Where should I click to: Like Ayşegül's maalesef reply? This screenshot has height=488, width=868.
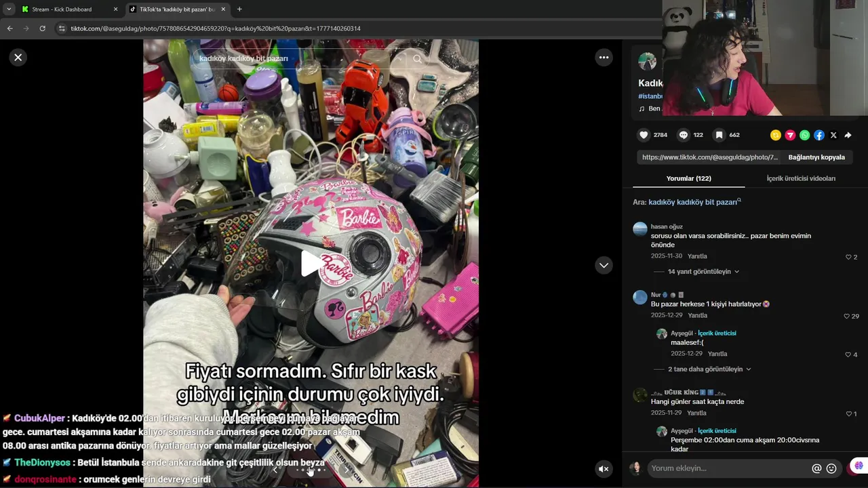point(848,354)
